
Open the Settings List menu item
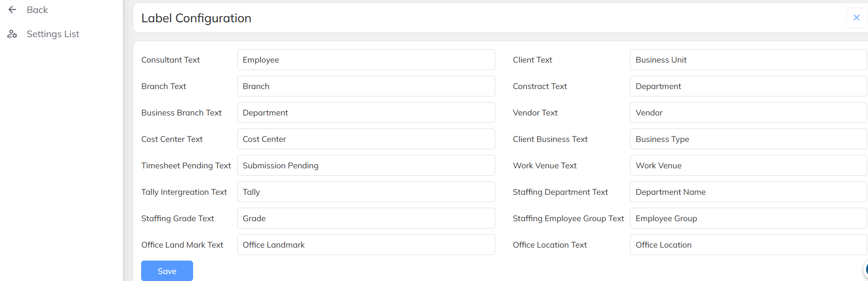tap(52, 34)
